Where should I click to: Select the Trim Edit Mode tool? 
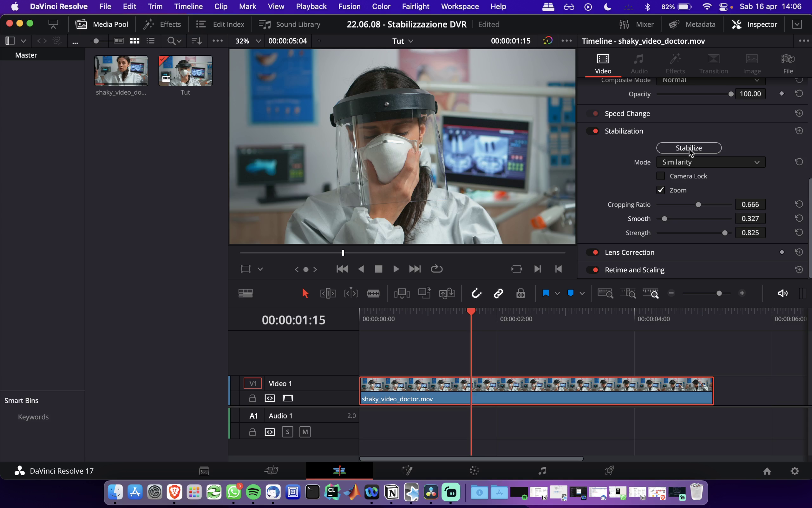tap(328, 293)
